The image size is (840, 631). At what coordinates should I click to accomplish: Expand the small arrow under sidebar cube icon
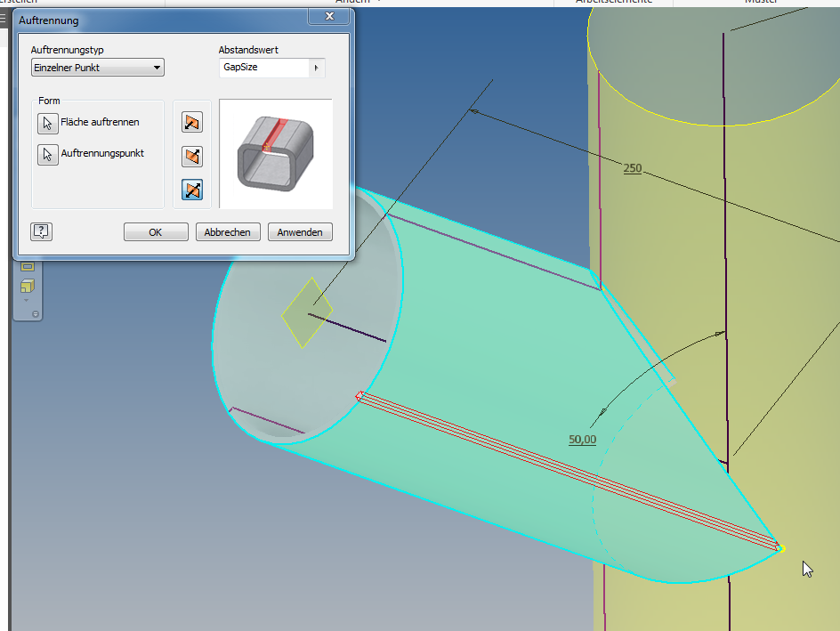tap(27, 300)
